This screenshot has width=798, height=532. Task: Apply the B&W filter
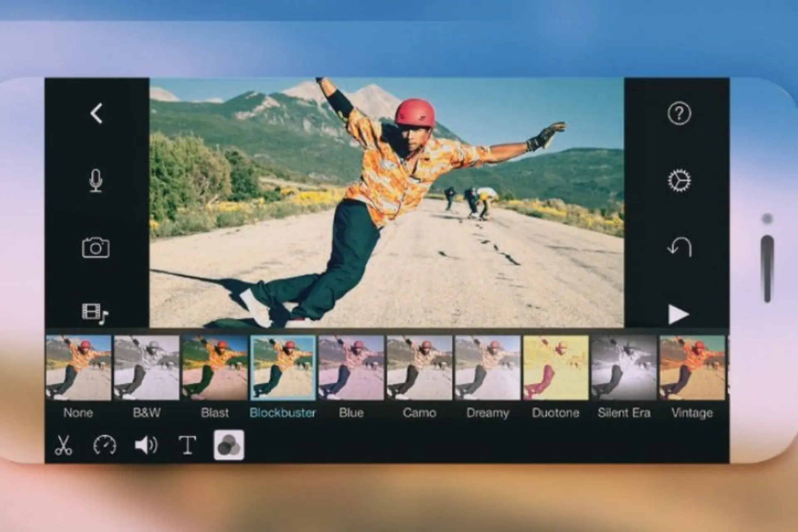pyautogui.click(x=147, y=368)
